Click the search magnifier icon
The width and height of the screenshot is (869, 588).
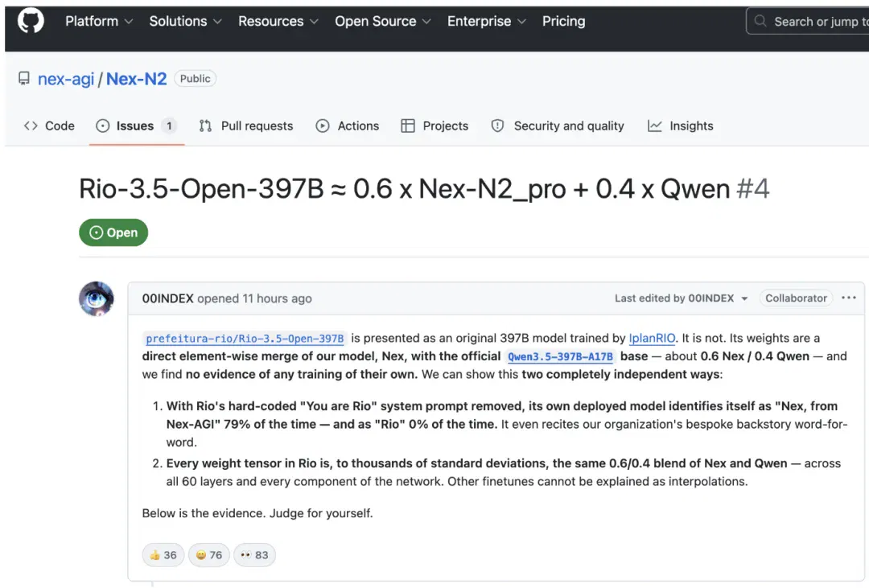760,21
